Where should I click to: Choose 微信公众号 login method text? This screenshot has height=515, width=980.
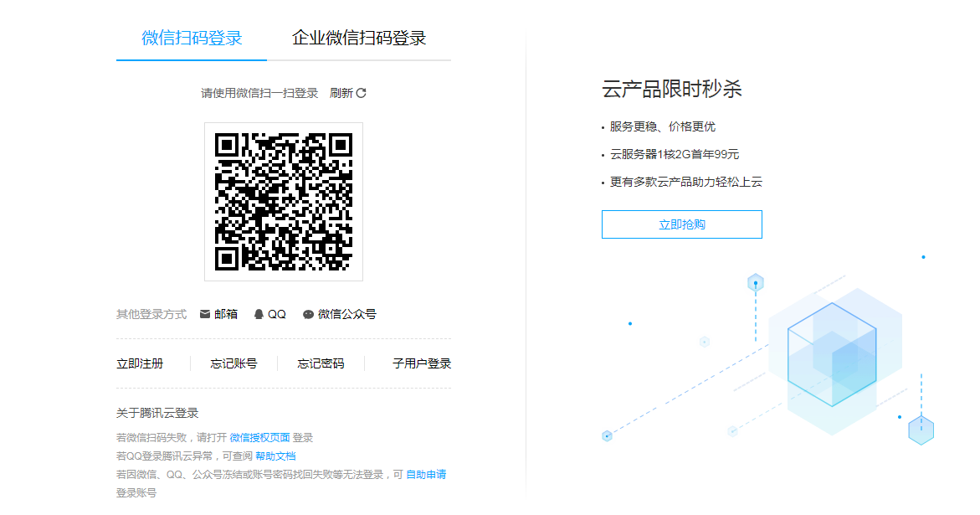tap(346, 314)
